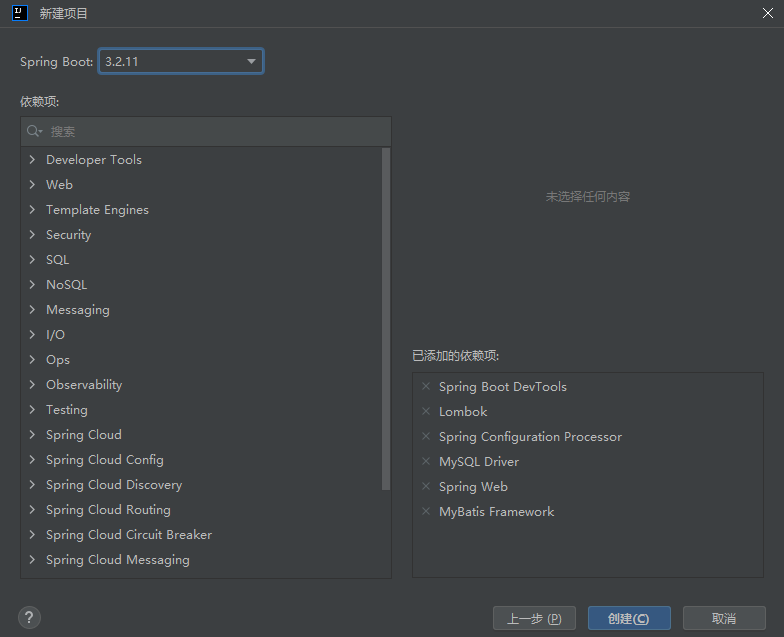Expand the Spring Cloud Messaging chevron
This screenshot has width=784, height=637.
[32, 560]
